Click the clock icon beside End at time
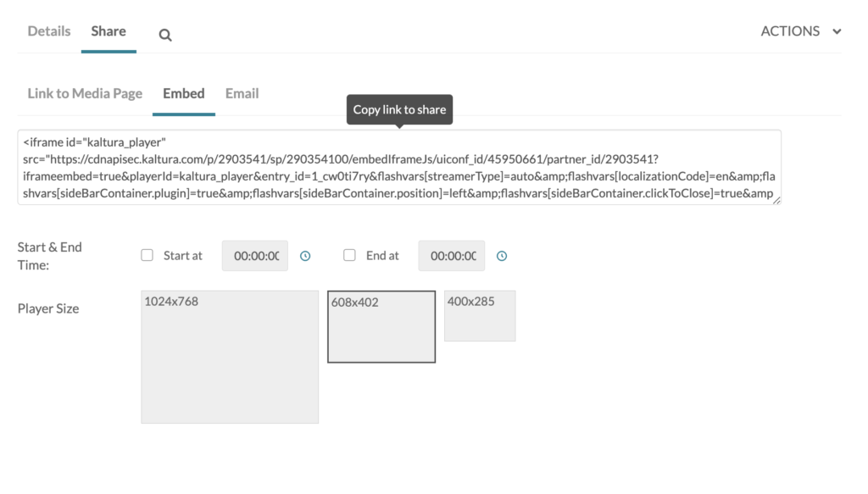 (x=502, y=256)
